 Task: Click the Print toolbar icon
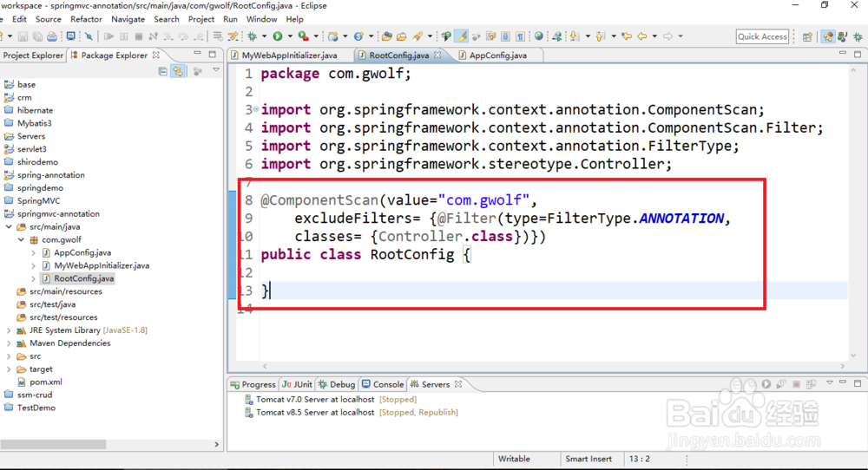pyautogui.click(x=51, y=36)
